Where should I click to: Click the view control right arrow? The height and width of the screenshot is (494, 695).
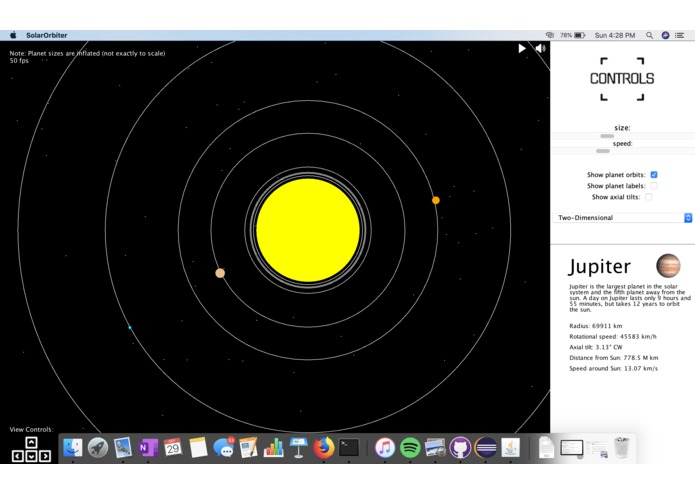(x=45, y=456)
